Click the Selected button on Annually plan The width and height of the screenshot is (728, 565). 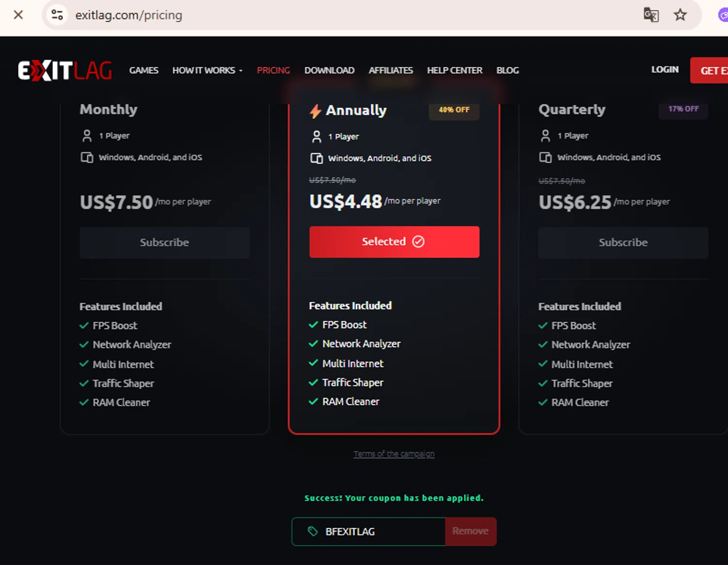(x=394, y=242)
